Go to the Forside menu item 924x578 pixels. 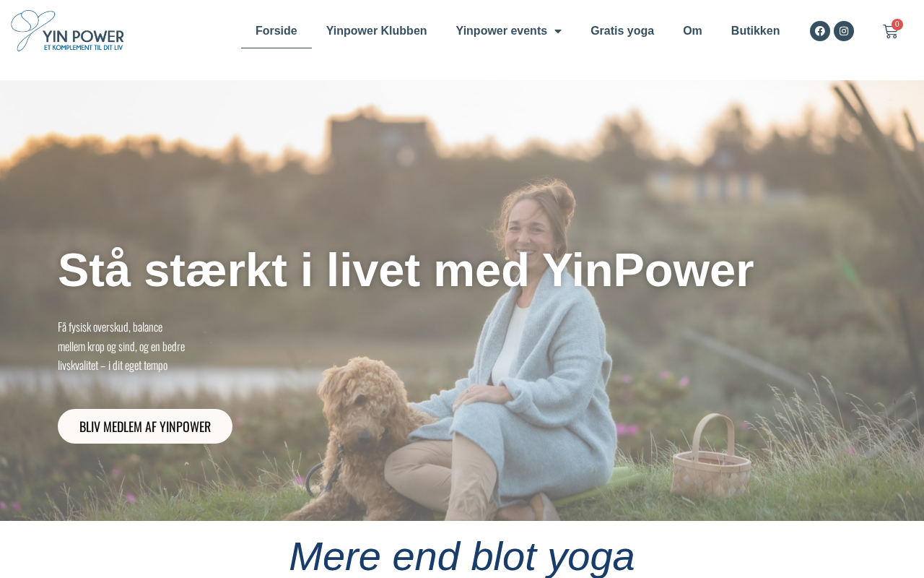pyautogui.click(x=276, y=31)
